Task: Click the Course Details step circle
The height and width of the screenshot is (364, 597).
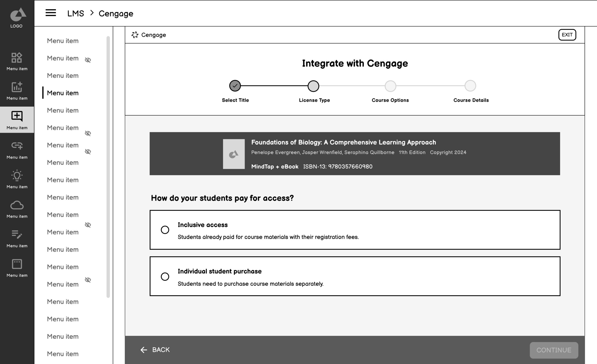Action: [x=470, y=86]
